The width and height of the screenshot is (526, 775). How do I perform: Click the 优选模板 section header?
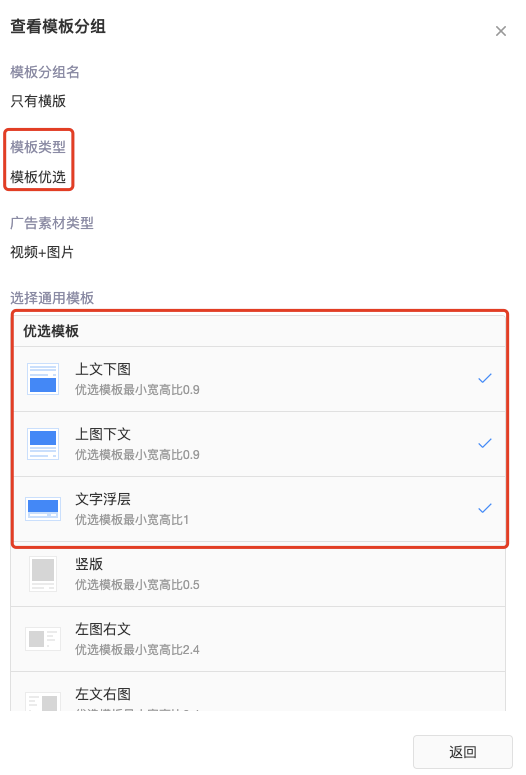point(51,331)
